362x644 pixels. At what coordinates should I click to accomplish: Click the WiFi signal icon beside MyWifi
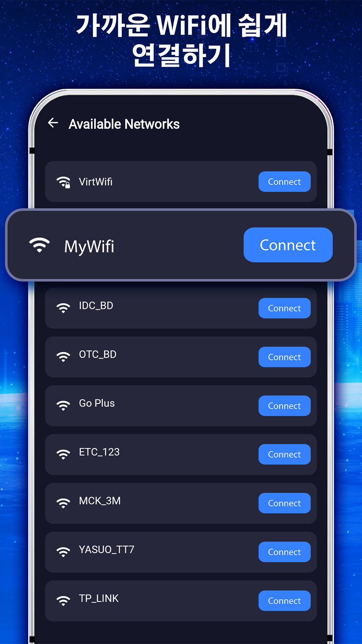[40, 245]
